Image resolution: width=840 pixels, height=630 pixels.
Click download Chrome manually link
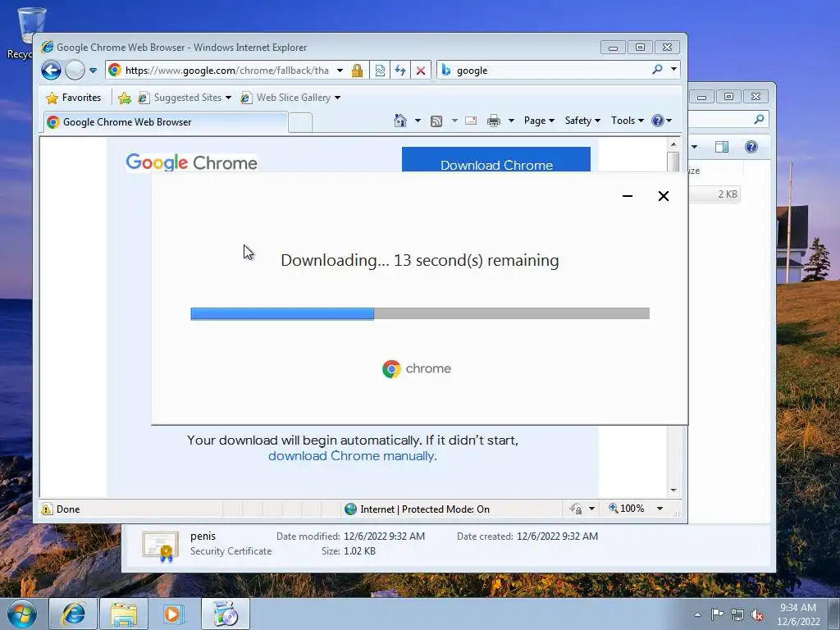pos(352,456)
